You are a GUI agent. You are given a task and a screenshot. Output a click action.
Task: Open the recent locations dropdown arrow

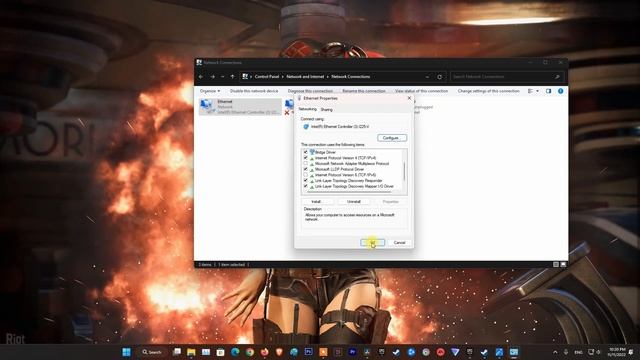click(x=222, y=77)
